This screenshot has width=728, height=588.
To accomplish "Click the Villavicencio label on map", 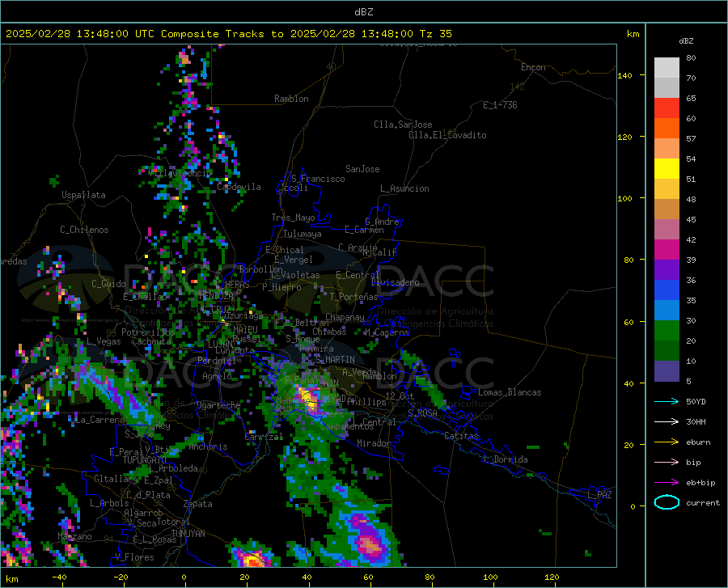I will (180, 173).
